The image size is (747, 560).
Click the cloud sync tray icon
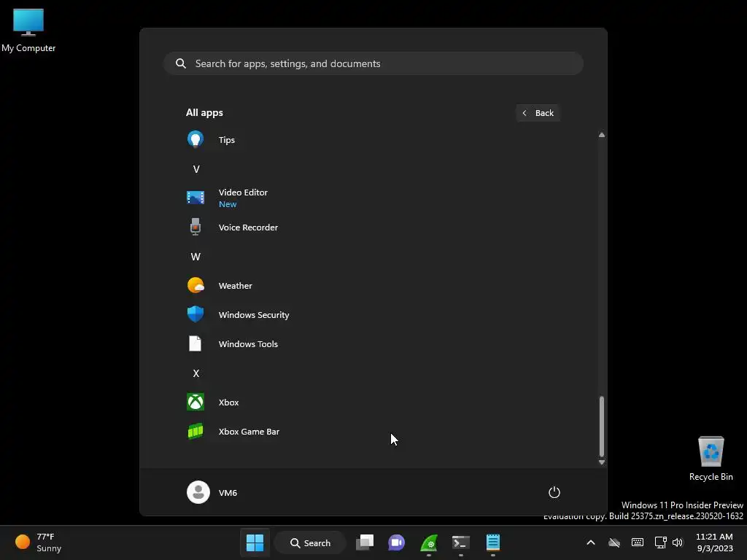(614, 542)
